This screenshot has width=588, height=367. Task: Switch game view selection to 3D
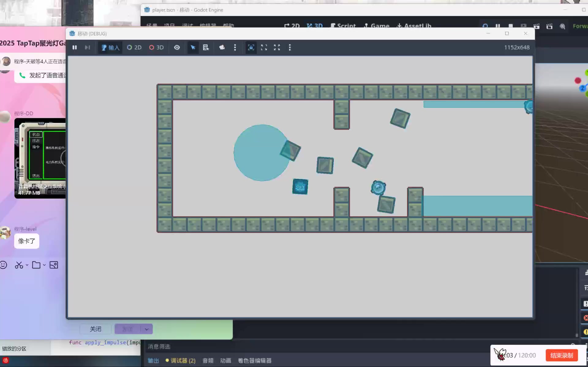click(156, 47)
